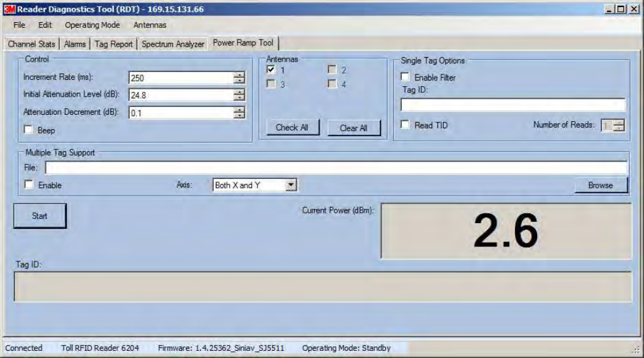This screenshot has width=644, height=358.
Task: Open the Axis dropdown Both X and Y
Action: pos(255,185)
